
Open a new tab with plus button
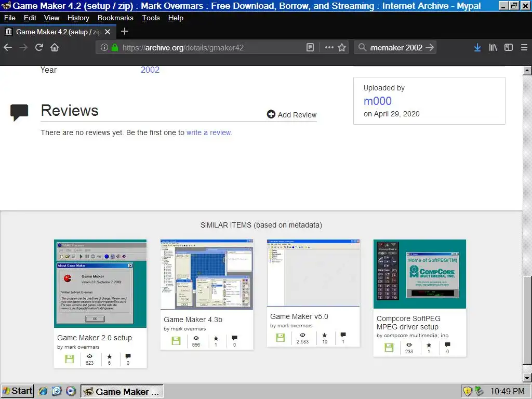tap(125, 32)
